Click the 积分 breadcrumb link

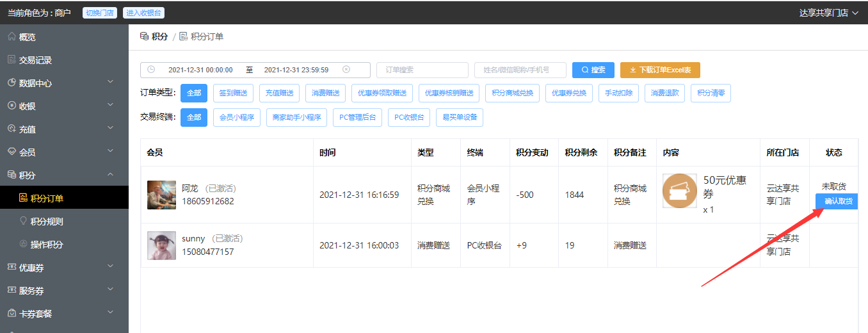tap(160, 37)
